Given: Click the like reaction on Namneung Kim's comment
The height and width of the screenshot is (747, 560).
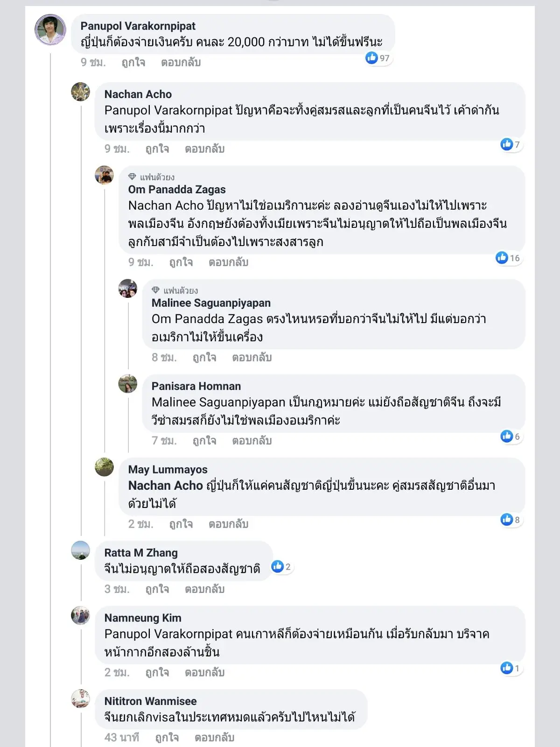Looking at the screenshot, I should click(x=507, y=668).
